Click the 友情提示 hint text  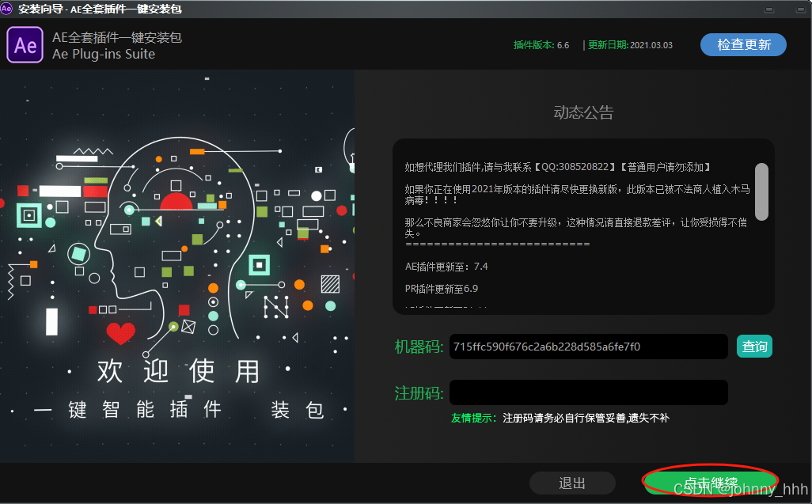[x=560, y=418]
